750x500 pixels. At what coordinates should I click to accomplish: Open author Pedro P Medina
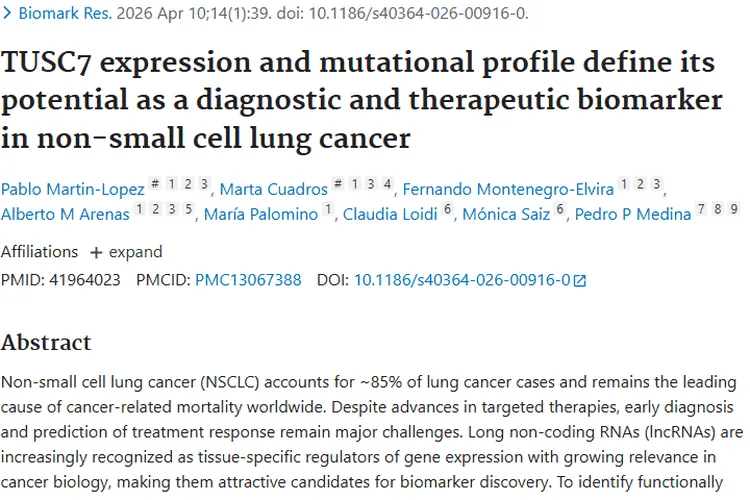point(632,214)
